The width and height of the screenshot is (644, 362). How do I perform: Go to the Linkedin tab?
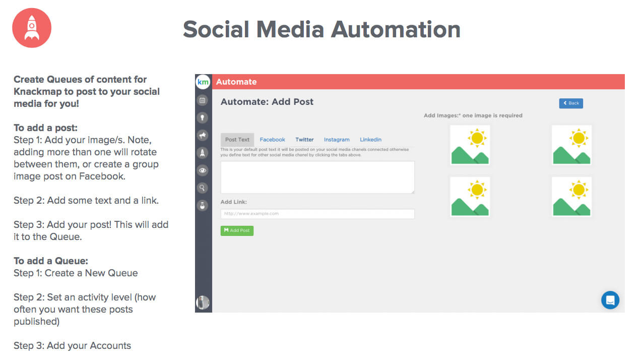(370, 140)
